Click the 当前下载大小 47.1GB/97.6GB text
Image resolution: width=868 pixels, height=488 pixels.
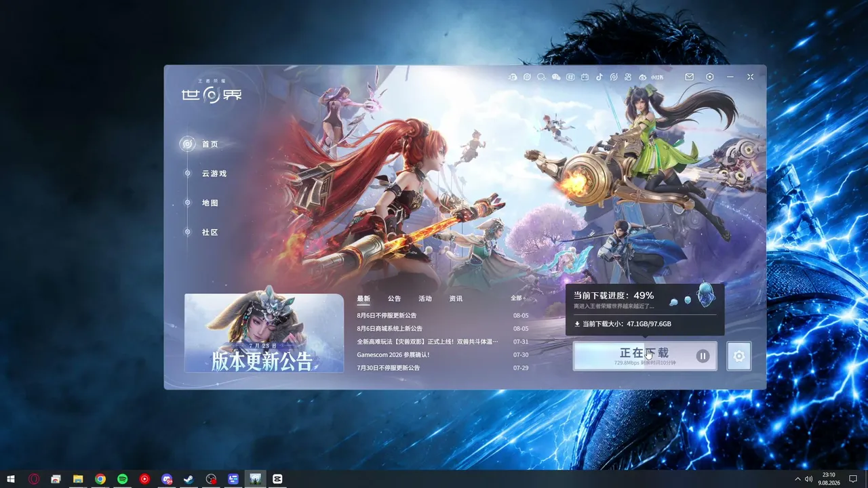pos(623,324)
